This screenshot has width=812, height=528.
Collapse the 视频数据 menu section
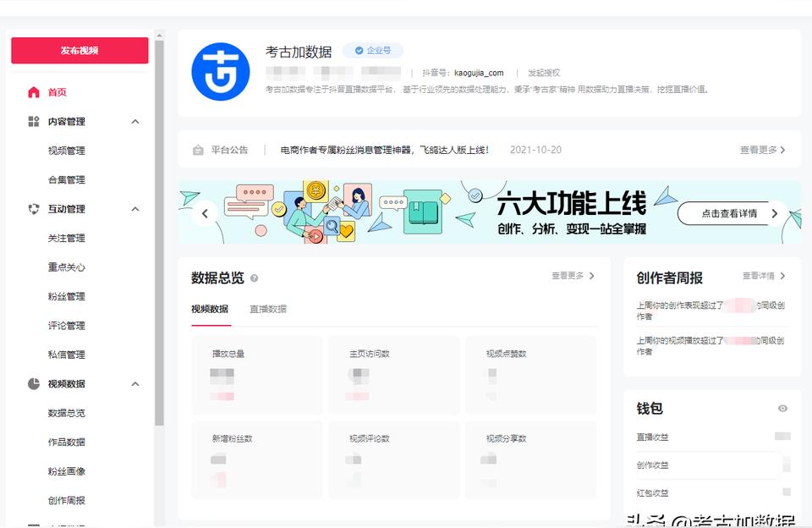[135, 384]
